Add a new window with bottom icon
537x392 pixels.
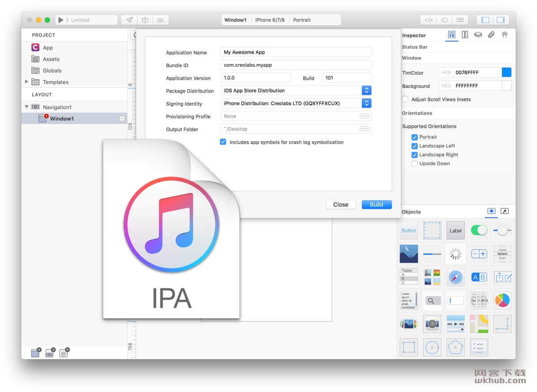[x=36, y=352]
